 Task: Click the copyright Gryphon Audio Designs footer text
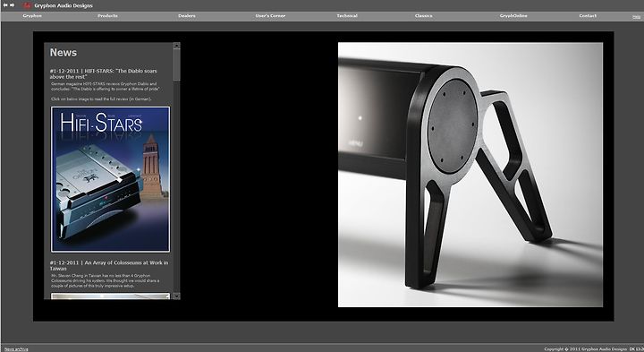(586, 349)
